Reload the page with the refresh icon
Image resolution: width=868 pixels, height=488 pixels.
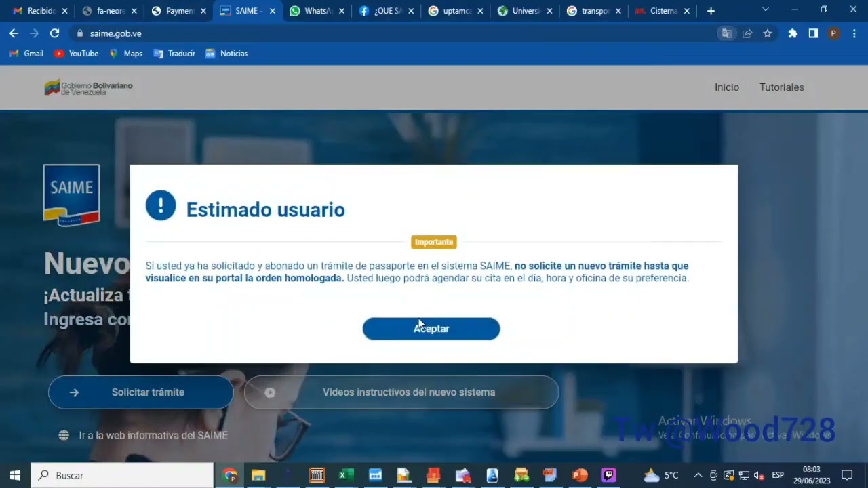(54, 33)
